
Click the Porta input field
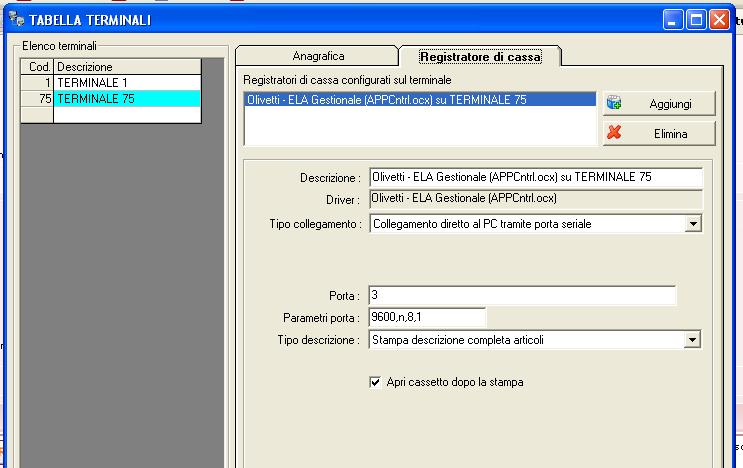tap(522, 295)
